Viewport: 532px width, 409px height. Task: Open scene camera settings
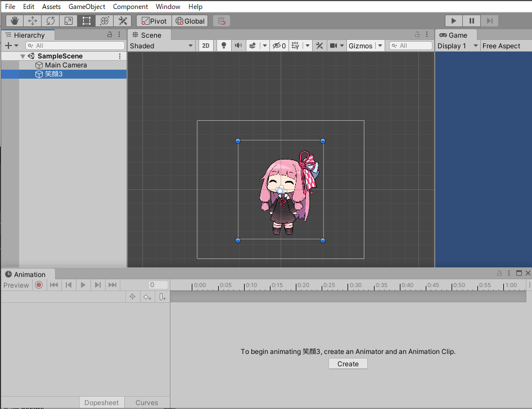tap(333, 46)
